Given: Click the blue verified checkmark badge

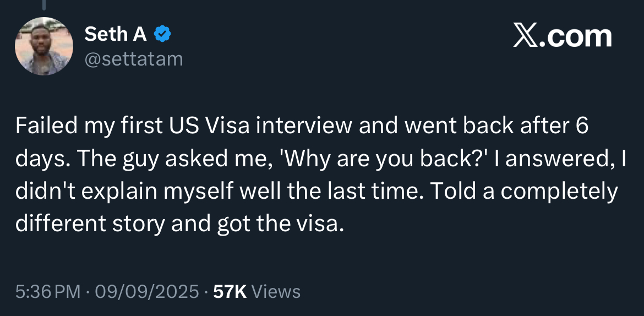Looking at the screenshot, I should pos(162,34).
